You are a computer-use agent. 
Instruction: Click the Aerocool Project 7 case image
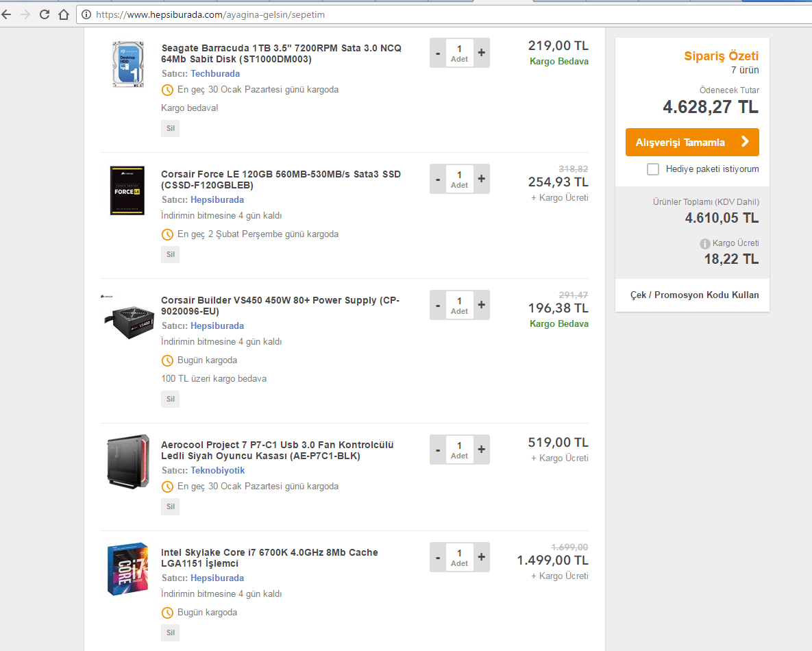point(128,460)
